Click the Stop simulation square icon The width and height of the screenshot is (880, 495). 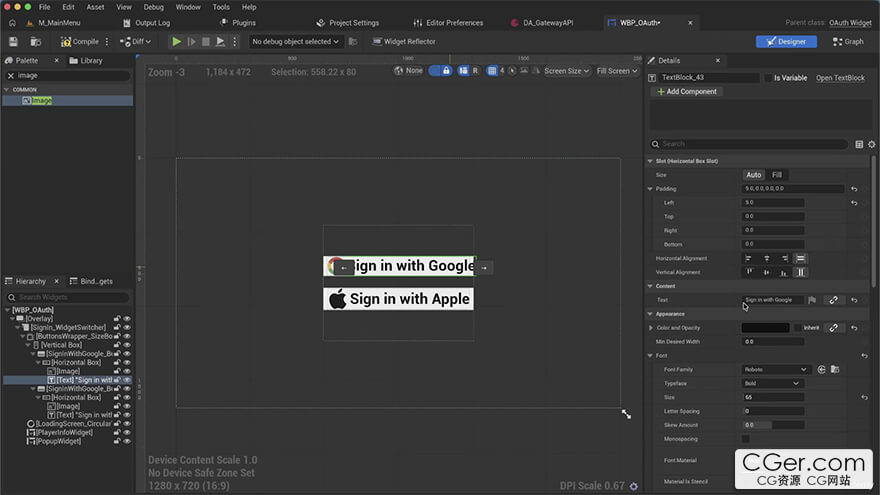click(x=206, y=42)
